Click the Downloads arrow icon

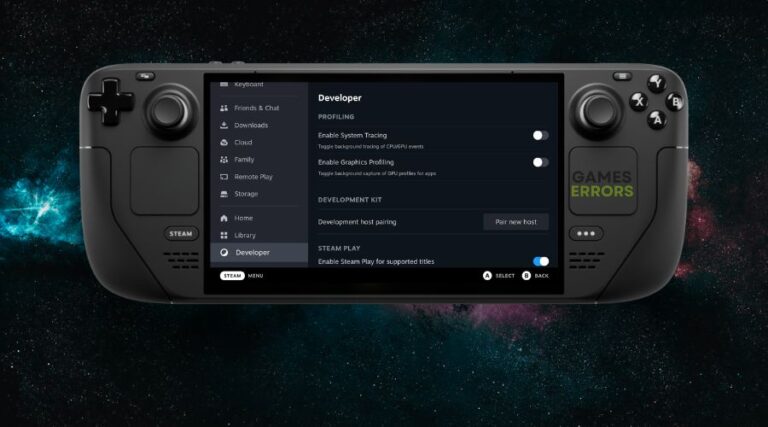224,125
